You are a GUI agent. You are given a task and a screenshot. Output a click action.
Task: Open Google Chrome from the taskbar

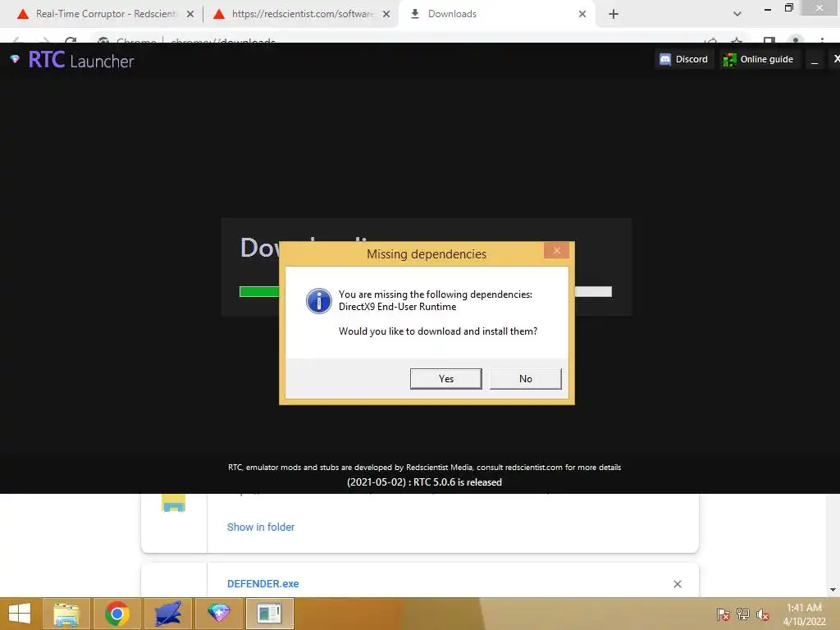point(116,614)
